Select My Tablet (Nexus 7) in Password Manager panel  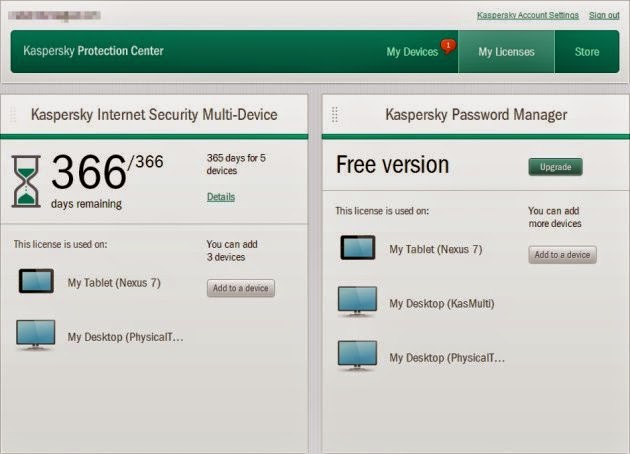436,249
